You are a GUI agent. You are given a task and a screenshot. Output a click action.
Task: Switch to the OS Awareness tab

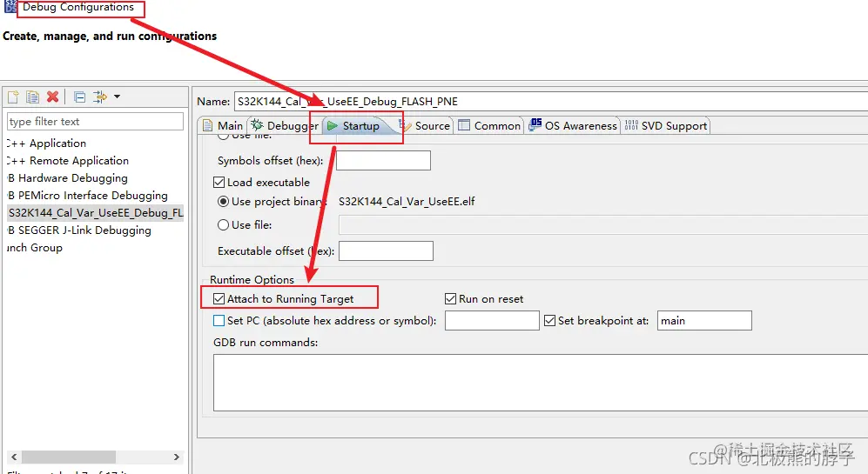point(572,126)
